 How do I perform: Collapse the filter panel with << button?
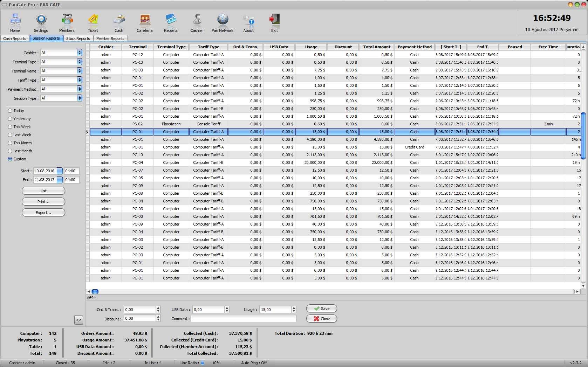click(x=79, y=320)
